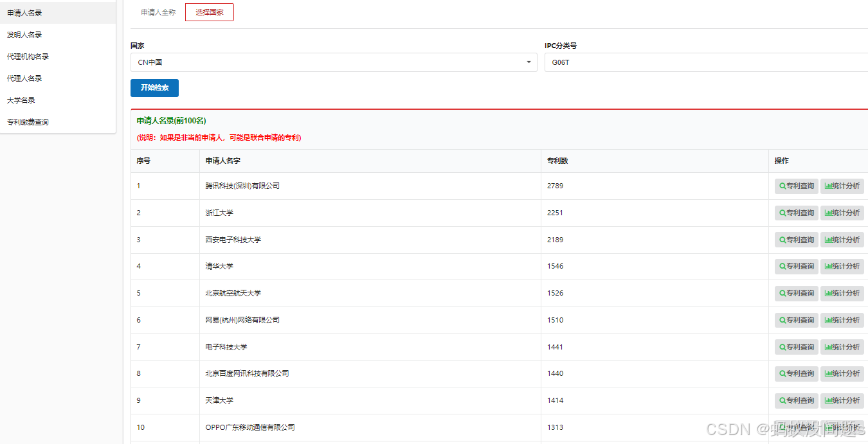Open 统计分析 for 北京航空航天大学
868x444 pixels.
click(842, 293)
